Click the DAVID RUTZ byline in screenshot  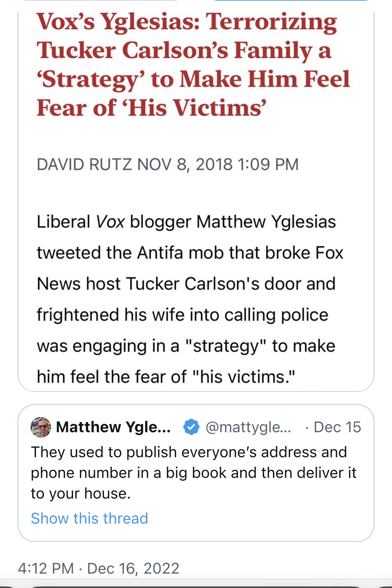point(84,164)
